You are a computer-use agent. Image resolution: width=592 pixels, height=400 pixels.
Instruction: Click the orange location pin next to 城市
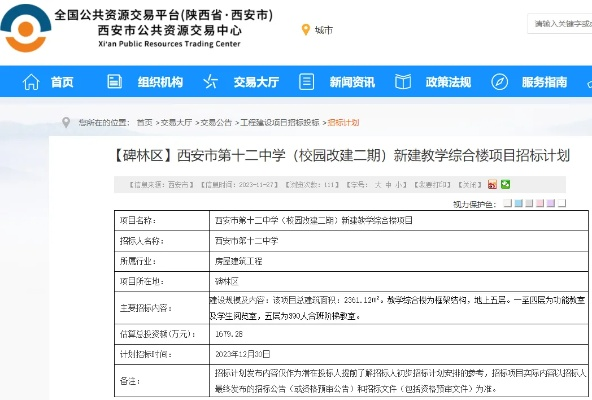306,30
